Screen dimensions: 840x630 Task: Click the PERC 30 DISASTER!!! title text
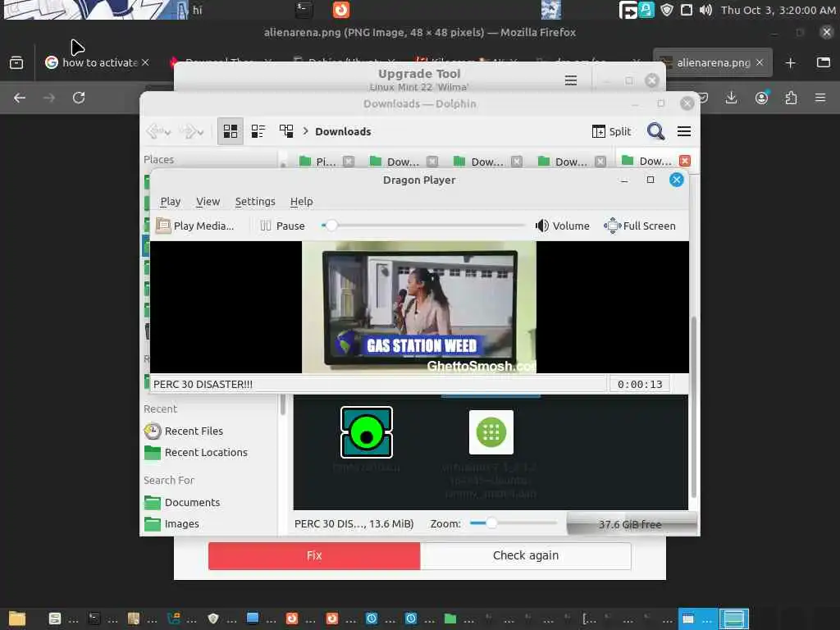[x=203, y=384]
